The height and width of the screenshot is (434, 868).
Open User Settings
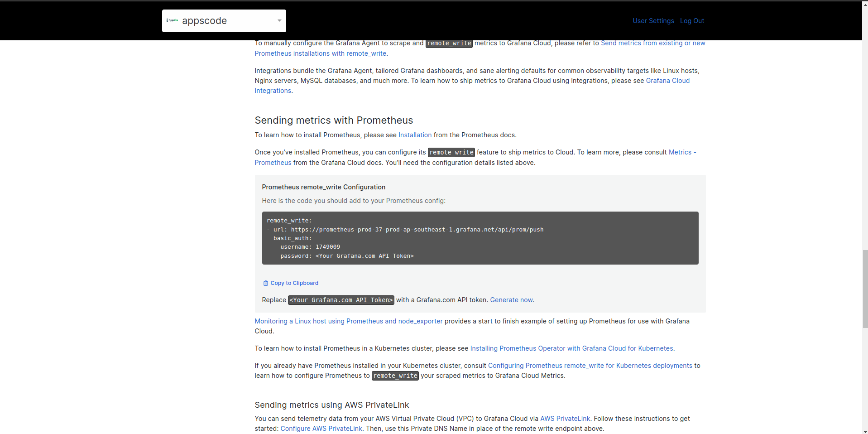tap(653, 21)
